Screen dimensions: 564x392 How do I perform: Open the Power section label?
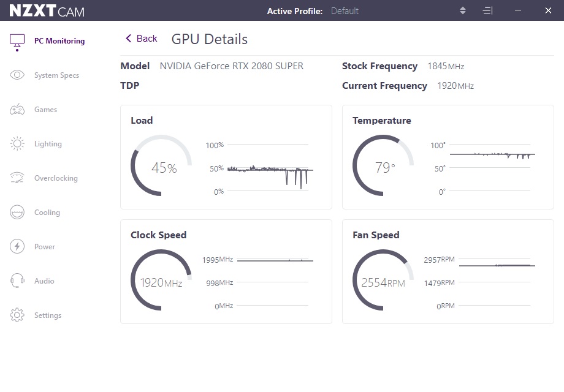pos(45,246)
